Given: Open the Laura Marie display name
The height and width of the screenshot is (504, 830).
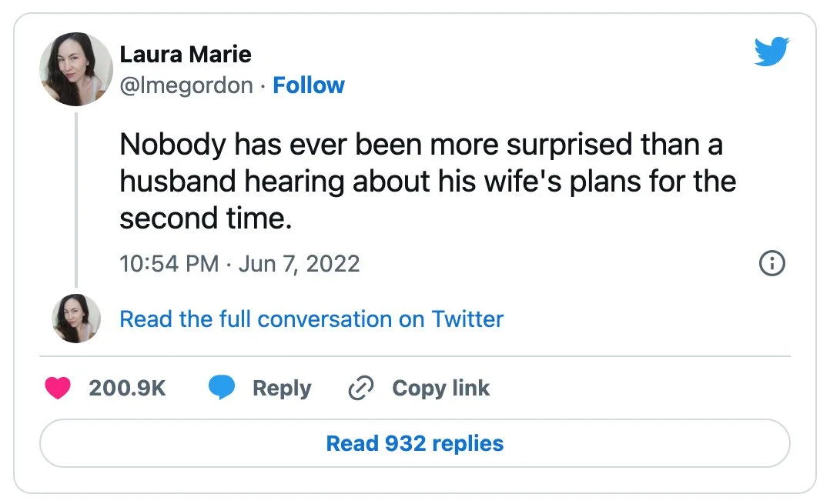Looking at the screenshot, I should (x=185, y=55).
